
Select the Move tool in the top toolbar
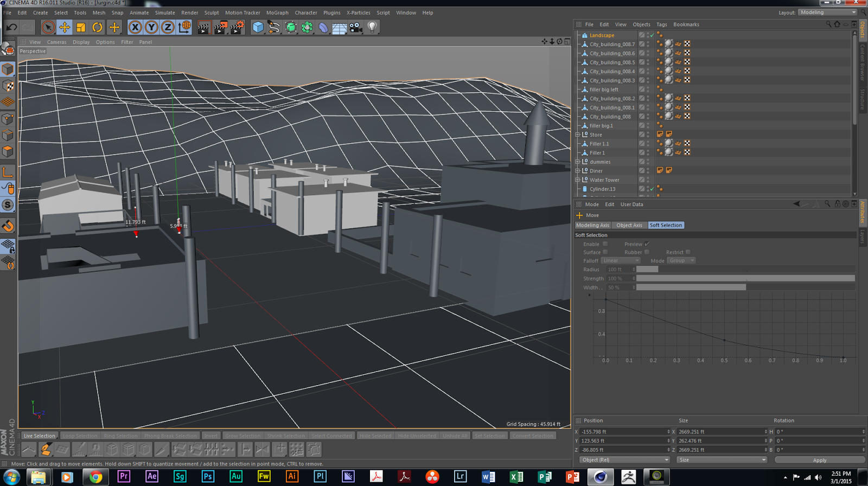pos(65,27)
